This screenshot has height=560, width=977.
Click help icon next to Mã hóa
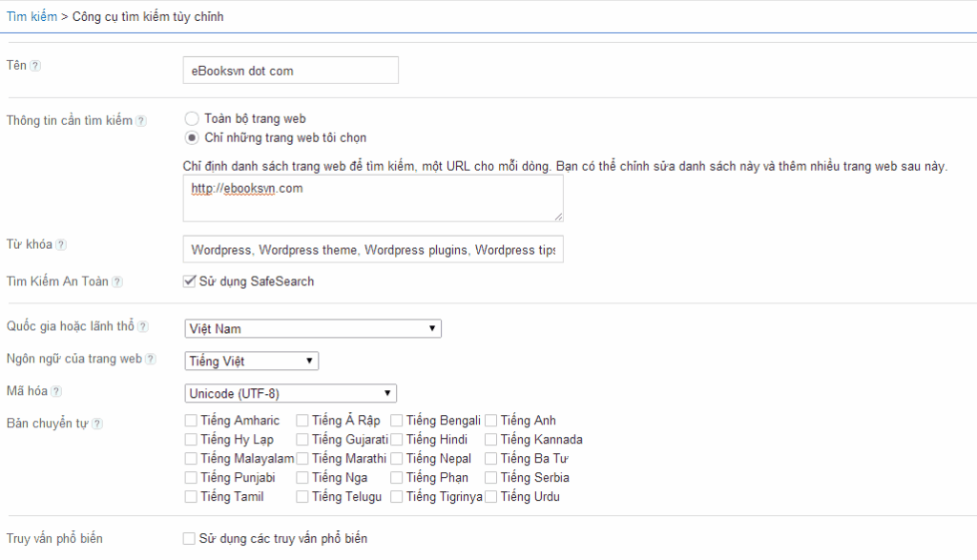[56, 391]
